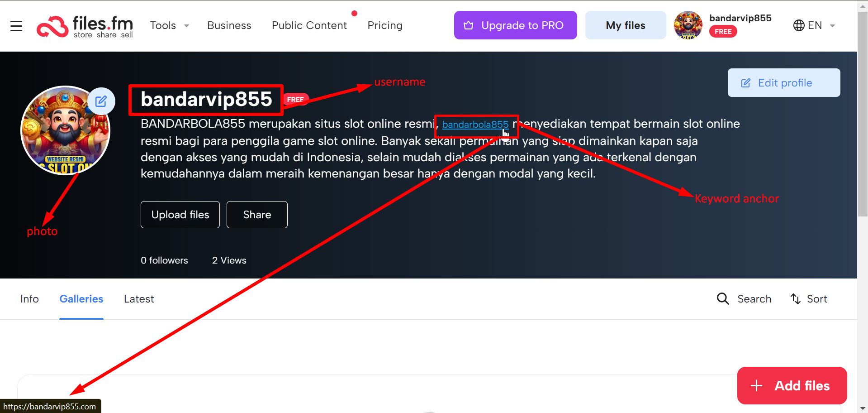Click the Upgrade to PRO button
Image resolution: width=868 pixels, height=413 pixels.
pos(515,25)
